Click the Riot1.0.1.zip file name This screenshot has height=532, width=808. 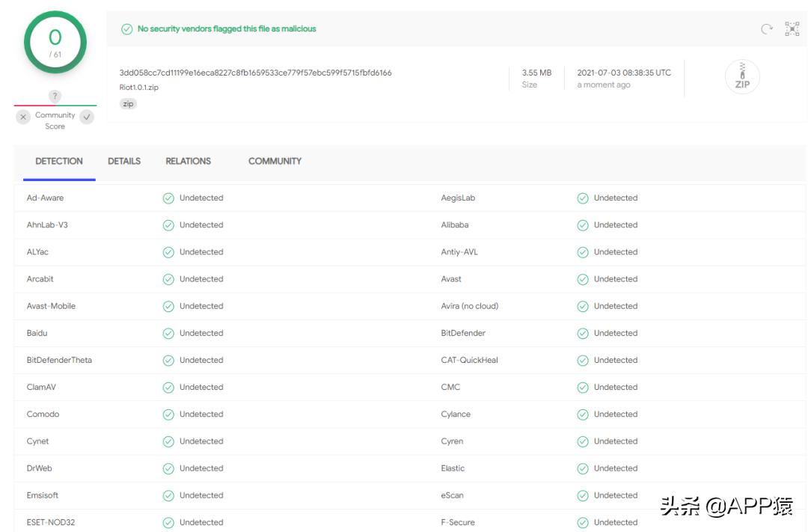click(x=139, y=88)
